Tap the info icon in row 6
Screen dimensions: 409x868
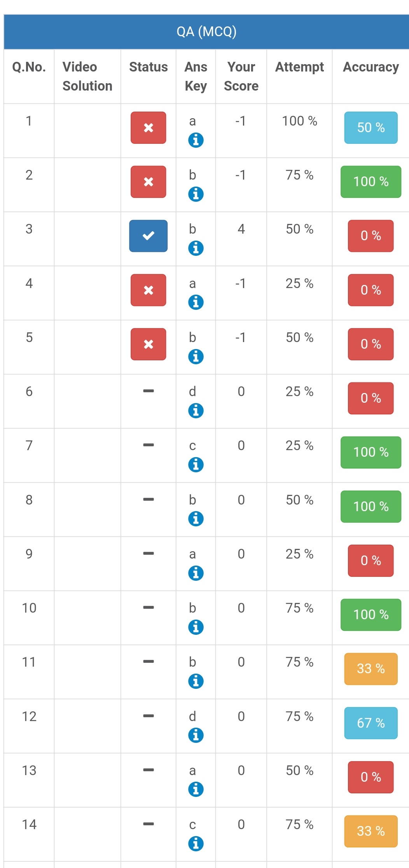point(196,410)
